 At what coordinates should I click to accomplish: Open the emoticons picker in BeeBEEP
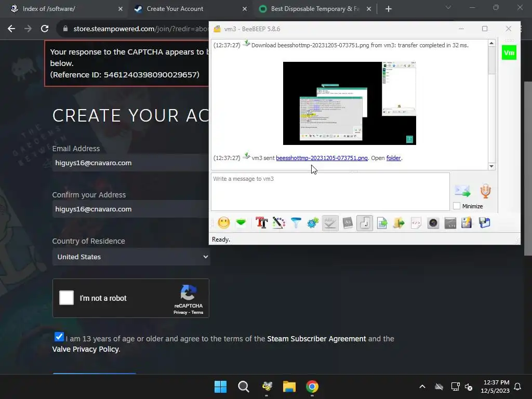click(x=223, y=223)
